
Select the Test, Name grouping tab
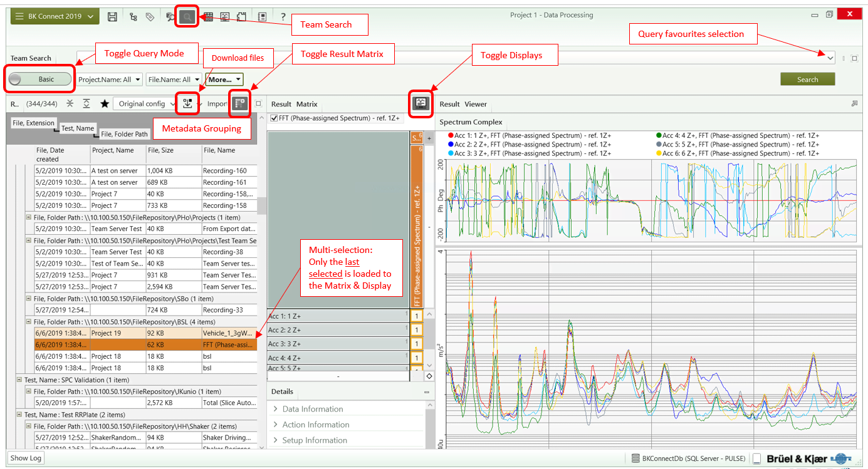point(77,128)
